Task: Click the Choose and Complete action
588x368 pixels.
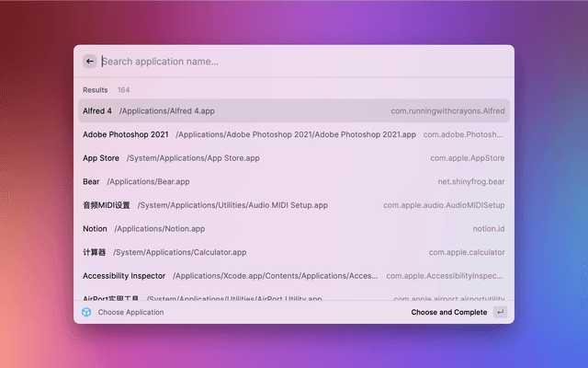Action: tap(449, 312)
